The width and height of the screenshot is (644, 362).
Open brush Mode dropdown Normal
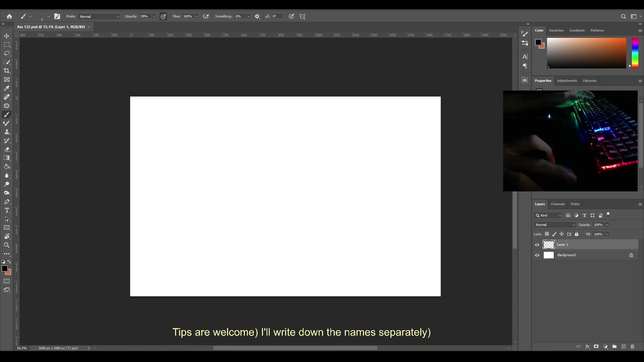click(x=99, y=16)
